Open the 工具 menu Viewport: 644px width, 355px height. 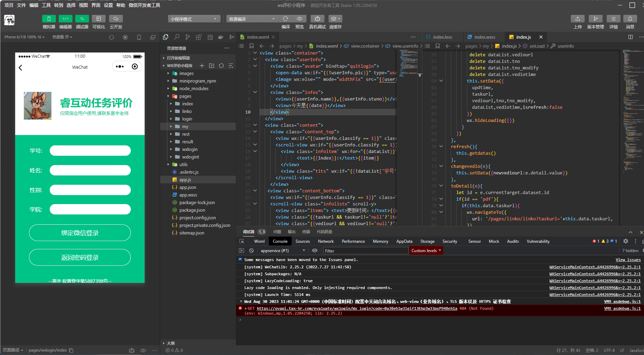click(x=46, y=5)
